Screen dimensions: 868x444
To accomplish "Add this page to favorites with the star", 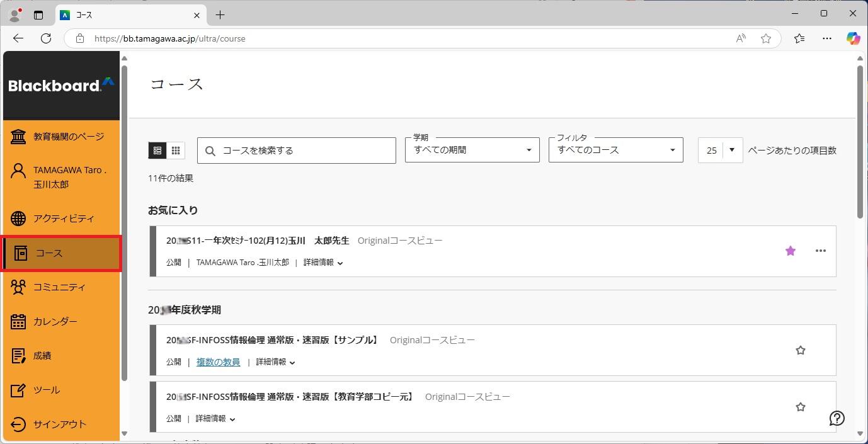I will [766, 38].
